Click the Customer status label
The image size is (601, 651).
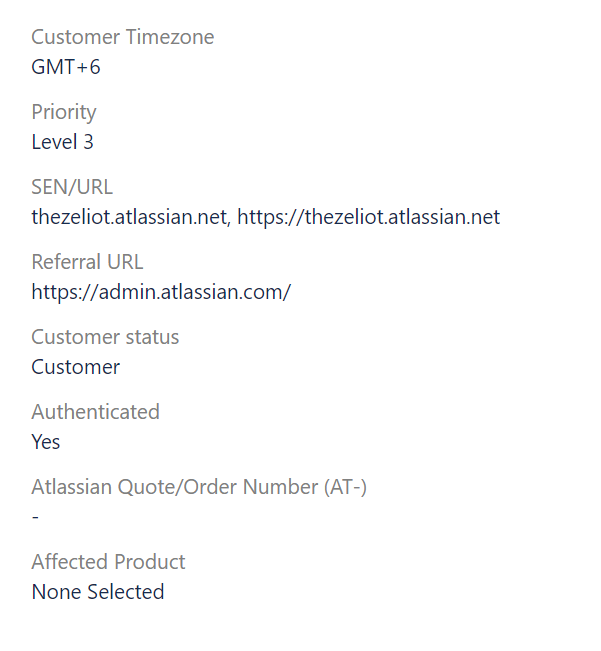point(105,337)
